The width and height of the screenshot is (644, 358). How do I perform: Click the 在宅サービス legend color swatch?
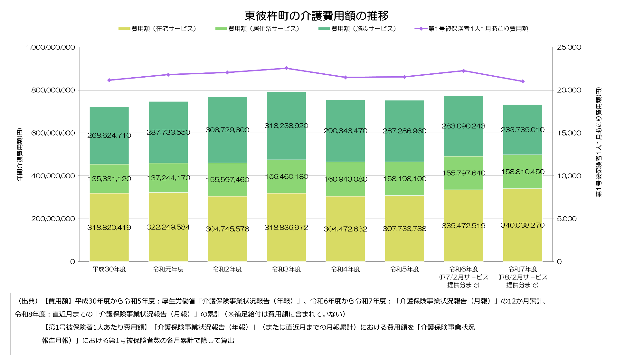click(124, 29)
